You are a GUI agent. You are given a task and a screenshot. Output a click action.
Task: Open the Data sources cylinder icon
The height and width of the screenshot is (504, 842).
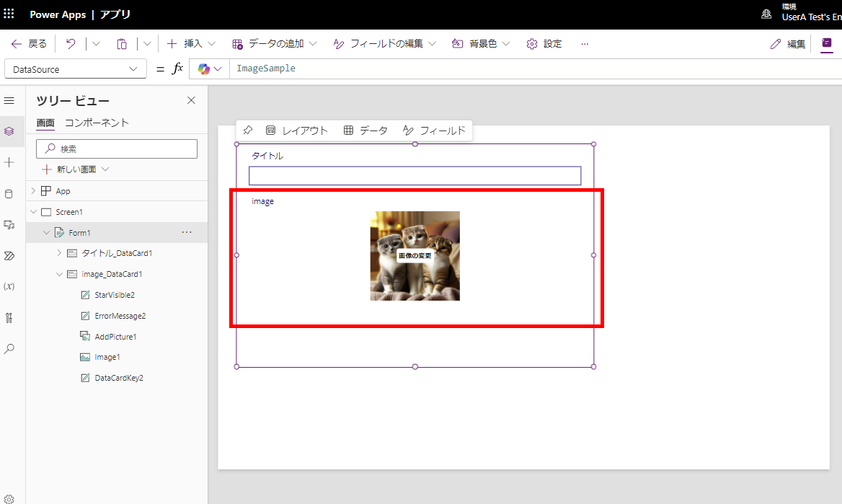click(10, 193)
